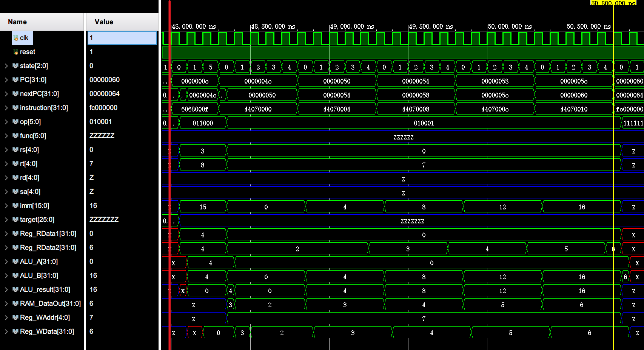Click the imm waveform segment showing 12

pyautogui.click(x=502, y=207)
